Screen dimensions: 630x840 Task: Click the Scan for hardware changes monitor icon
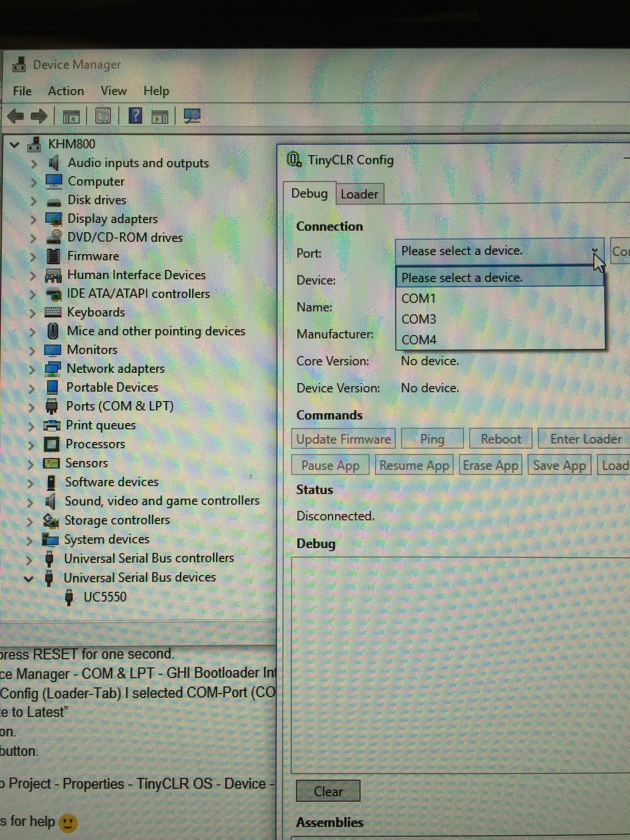(192, 116)
